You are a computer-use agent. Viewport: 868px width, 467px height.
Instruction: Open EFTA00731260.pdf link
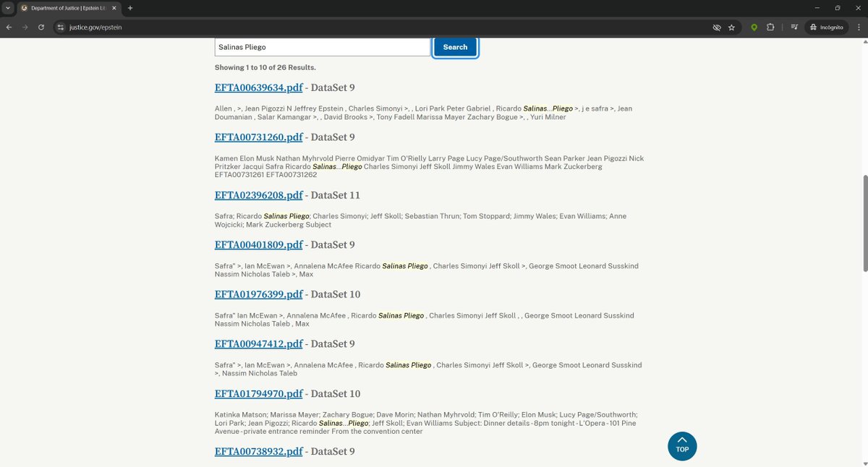point(258,137)
